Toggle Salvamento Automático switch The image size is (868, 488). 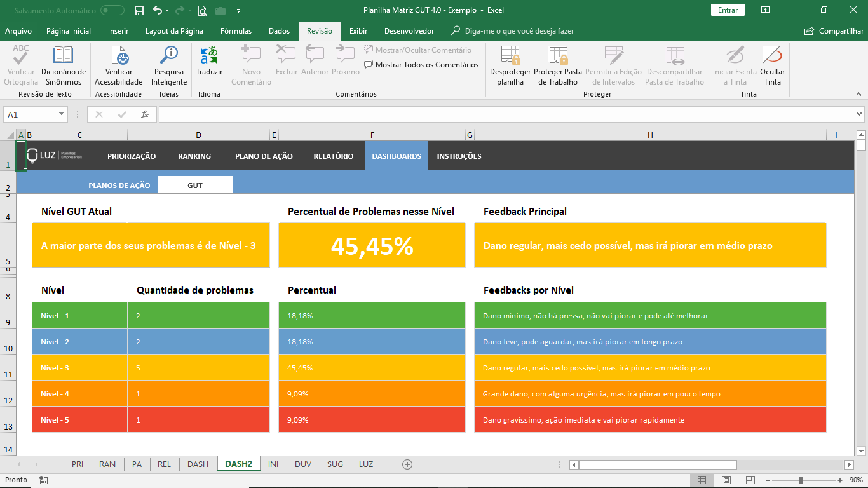click(112, 10)
